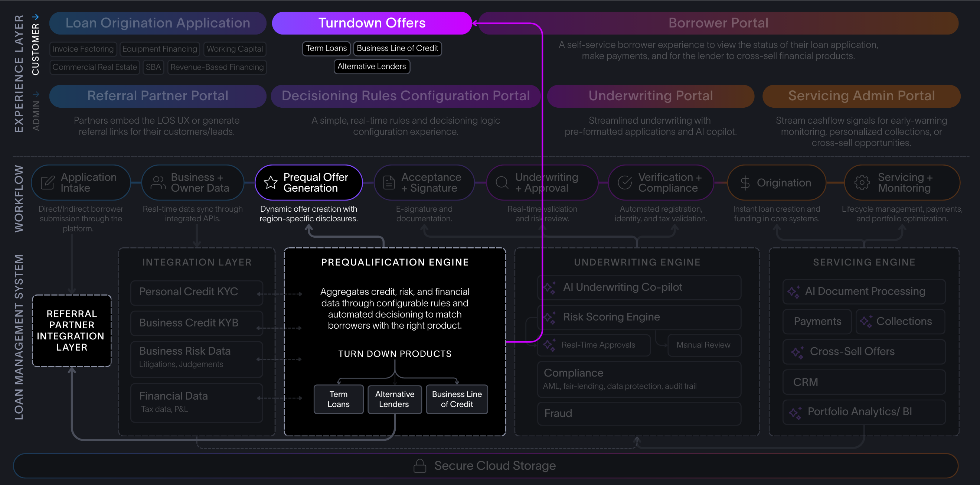The width and height of the screenshot is (980, 485).
Task: Expand the Referral Partner Integration Layer box
Action: tap(71, 331)
